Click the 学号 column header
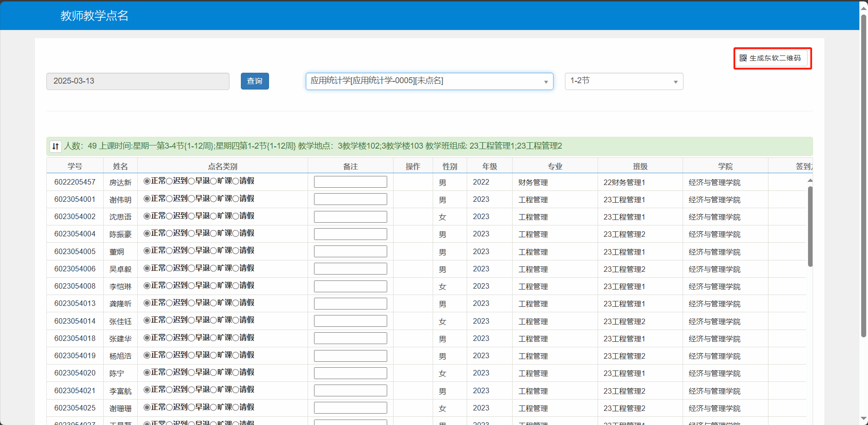 [75, 166]
